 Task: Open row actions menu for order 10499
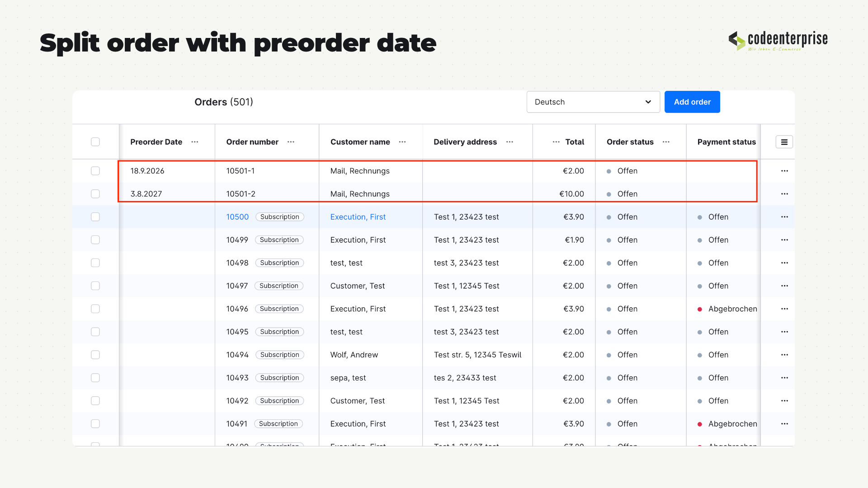click(x=784, y=240)
